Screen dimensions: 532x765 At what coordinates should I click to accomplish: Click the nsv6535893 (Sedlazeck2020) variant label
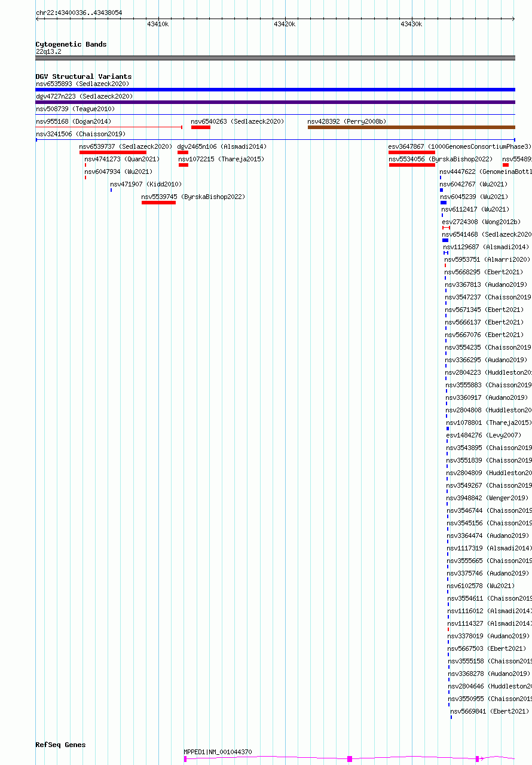coord(82,84)
